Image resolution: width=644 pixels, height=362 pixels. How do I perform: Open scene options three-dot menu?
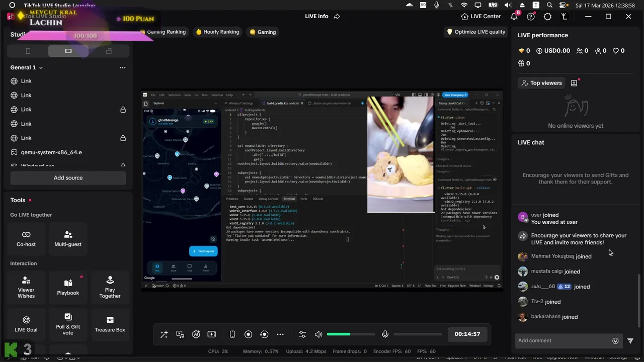coord(123,67)
